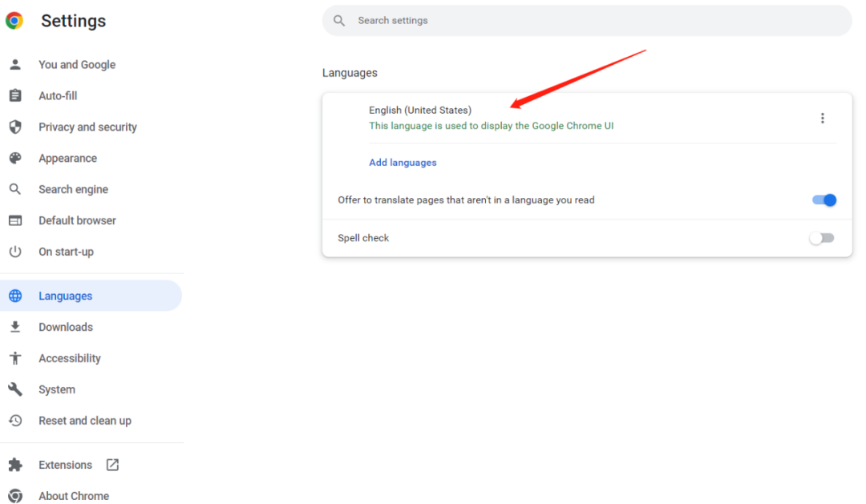866x504 pixels.
Task: Select Default browser from sidebar
Action: [x=76, y=220]
